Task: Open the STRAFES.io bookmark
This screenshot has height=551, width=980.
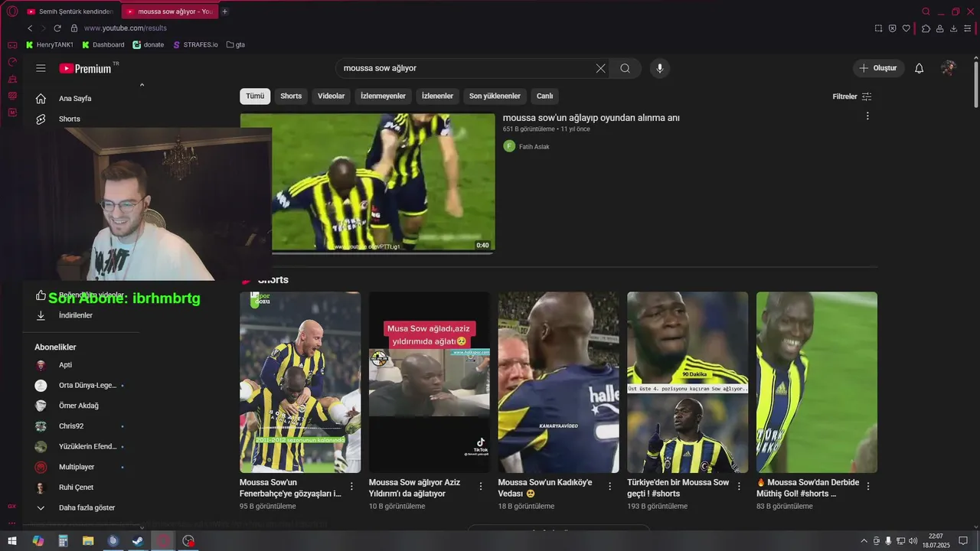Action: pos(195,45)
